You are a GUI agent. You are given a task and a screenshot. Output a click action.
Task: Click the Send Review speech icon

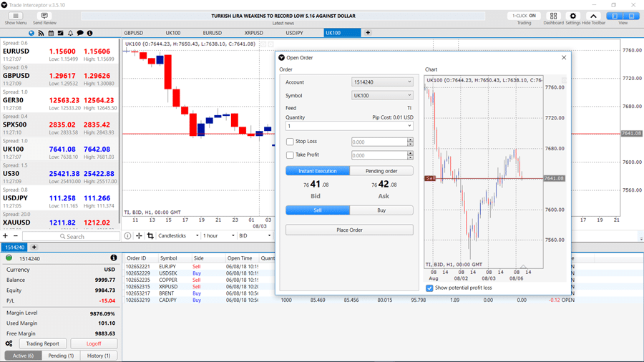click(x=44, y=16)
